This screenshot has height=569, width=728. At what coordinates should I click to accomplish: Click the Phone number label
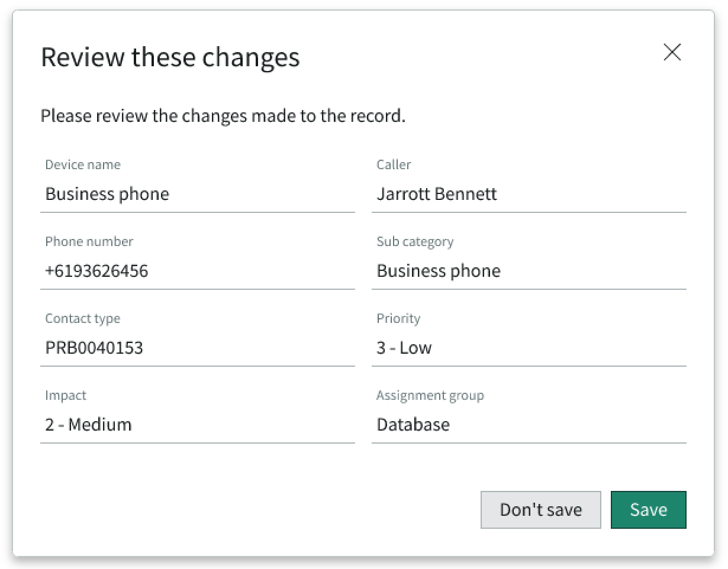(89, 241)
